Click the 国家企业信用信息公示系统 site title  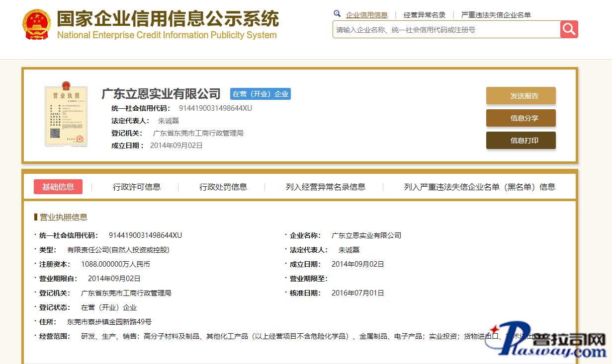tap(168, 19)
